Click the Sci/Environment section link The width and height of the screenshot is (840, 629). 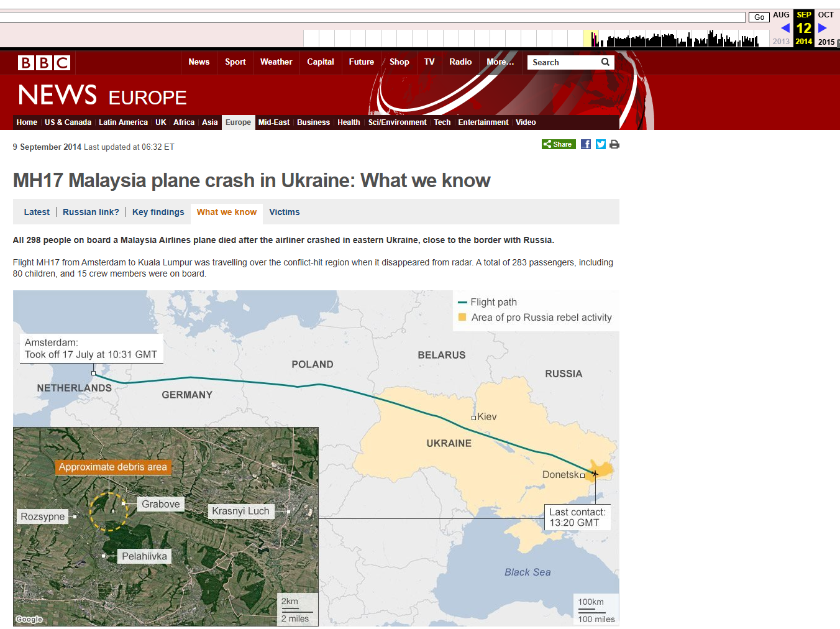click(x=397, y=122)
